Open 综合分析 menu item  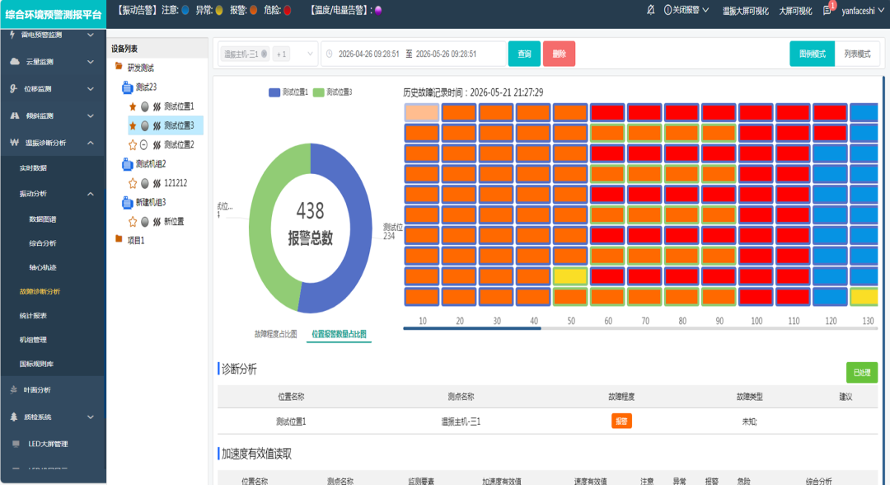click(x=43, y=243)
